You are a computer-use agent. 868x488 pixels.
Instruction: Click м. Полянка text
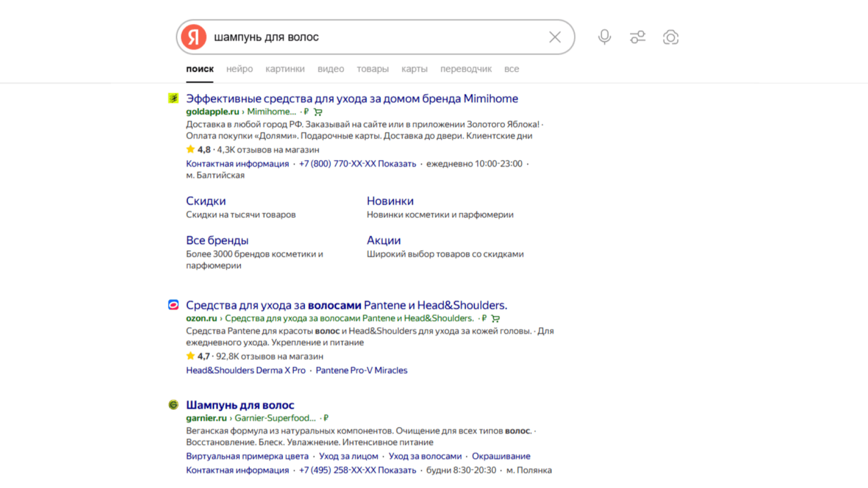(x=529, y=470)
